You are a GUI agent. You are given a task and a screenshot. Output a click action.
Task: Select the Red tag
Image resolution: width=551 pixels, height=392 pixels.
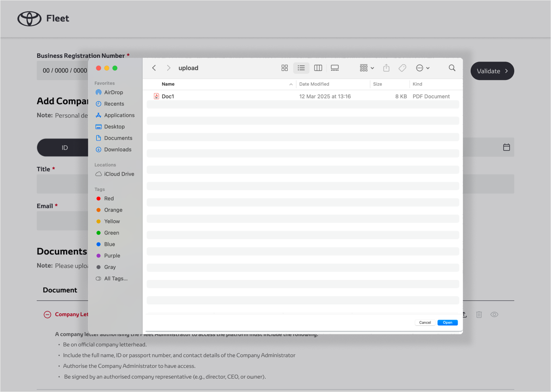coord(109,199)
